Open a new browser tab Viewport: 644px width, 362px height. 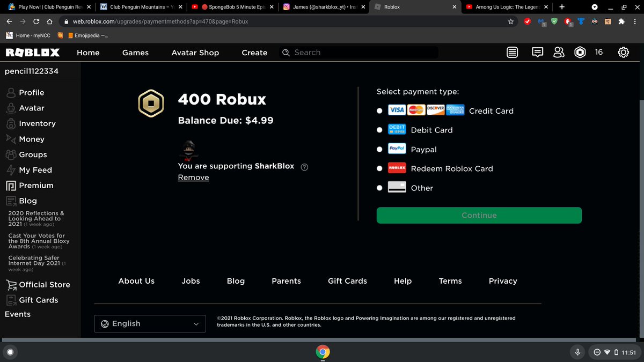tap(562, 7)
